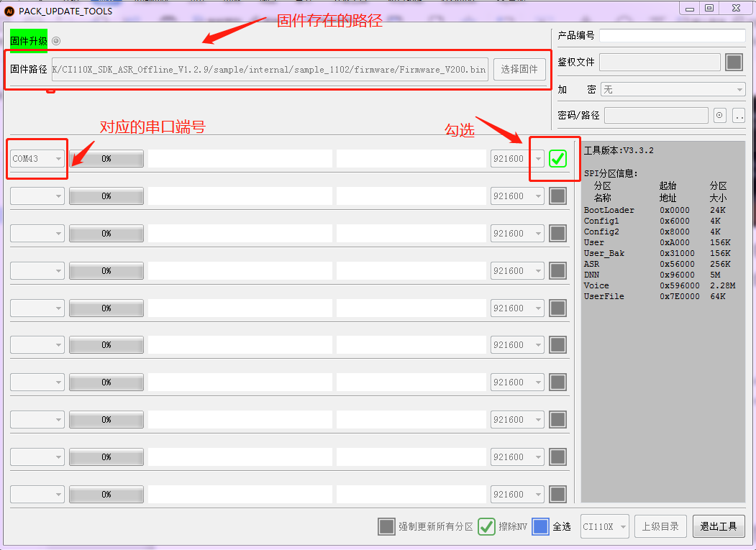Viewport: 756px width, 550px height.
Task: Click the eye icon beside the password field
Action: 720,116
